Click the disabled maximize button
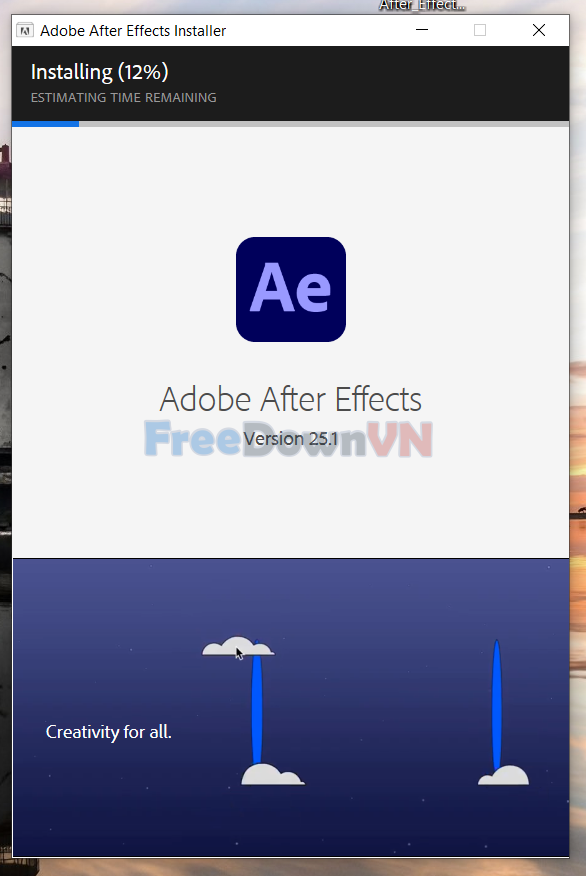Screen dimensions: 586x876 pyautogui.click(x=480, y=30)
